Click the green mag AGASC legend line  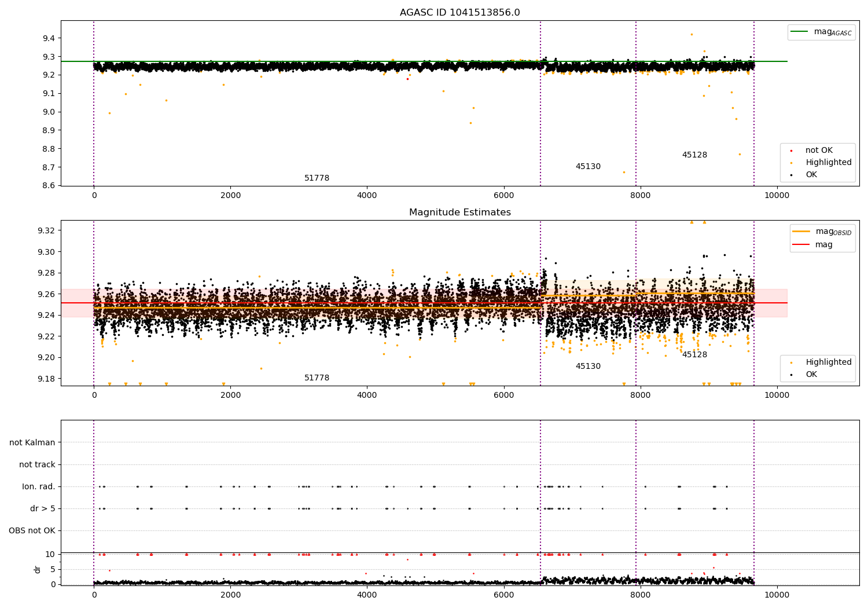[800, 32]
